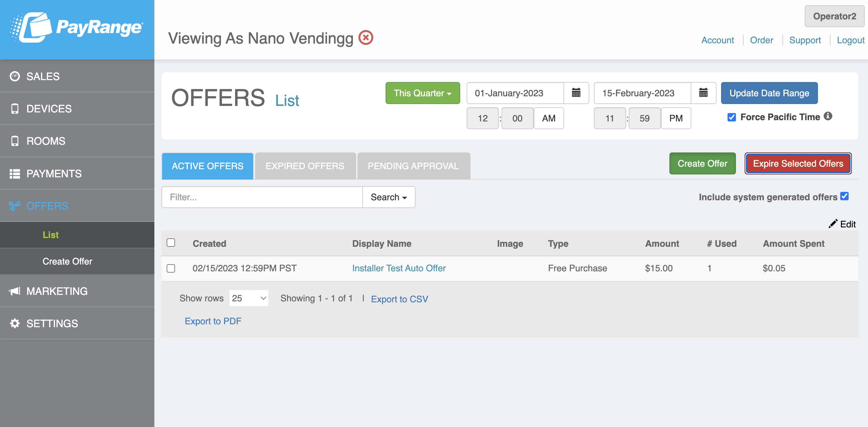The height and width of the screenshot is (427, 868).
Task: Close the Viewing As Nano Vendingg session
Action: click(x=366, y=37)
